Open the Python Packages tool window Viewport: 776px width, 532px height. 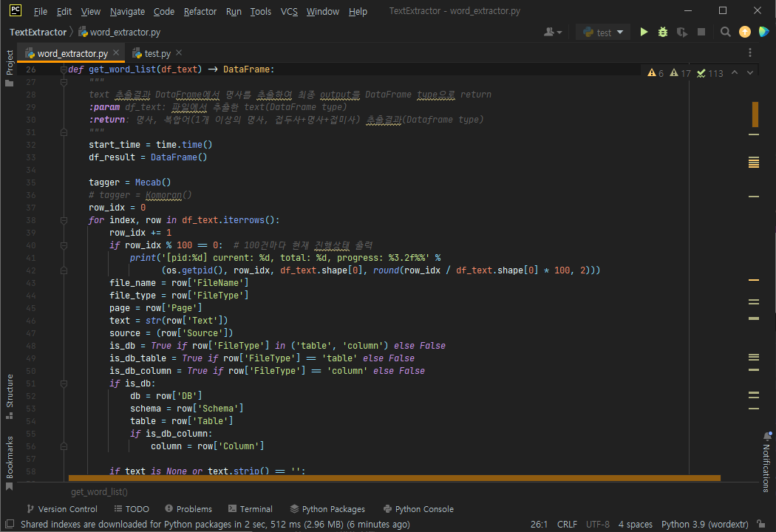[x=327, y=509]
